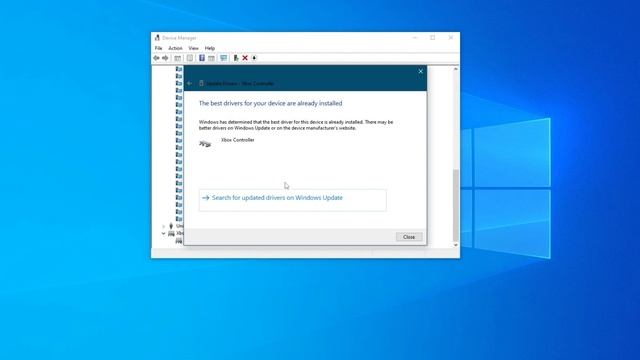Viewport: 640px width, 360px height.
Task: Expand the collapsed category above Xbox in tree
Action: pos(164,226)
